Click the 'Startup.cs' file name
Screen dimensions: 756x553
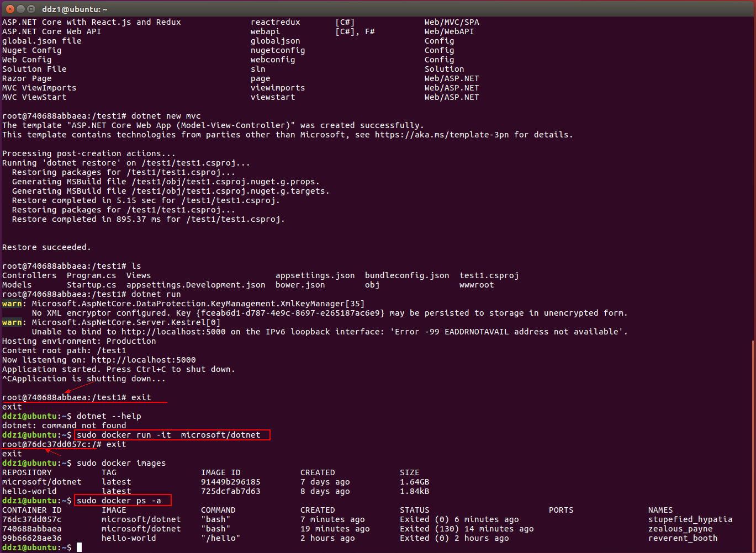[92, 285]
